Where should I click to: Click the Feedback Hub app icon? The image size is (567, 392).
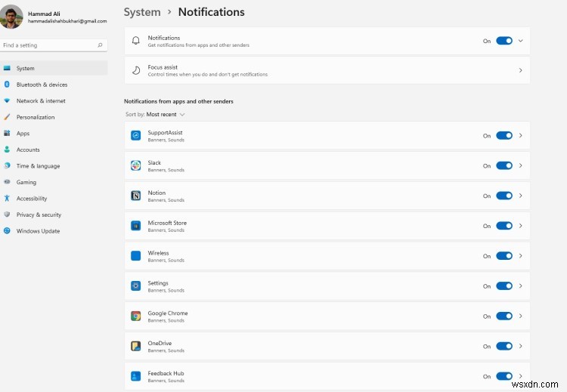[135, 376]
